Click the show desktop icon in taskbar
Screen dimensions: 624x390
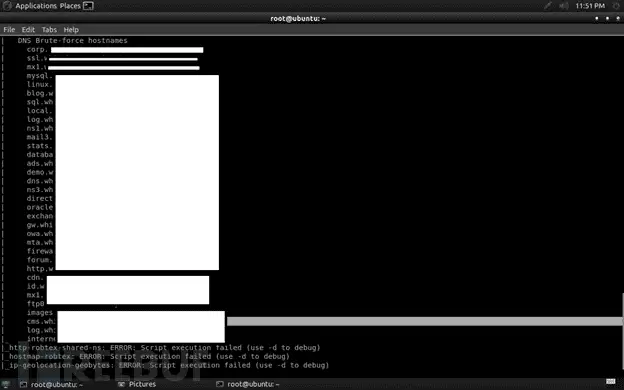click(x=6, y=384)
